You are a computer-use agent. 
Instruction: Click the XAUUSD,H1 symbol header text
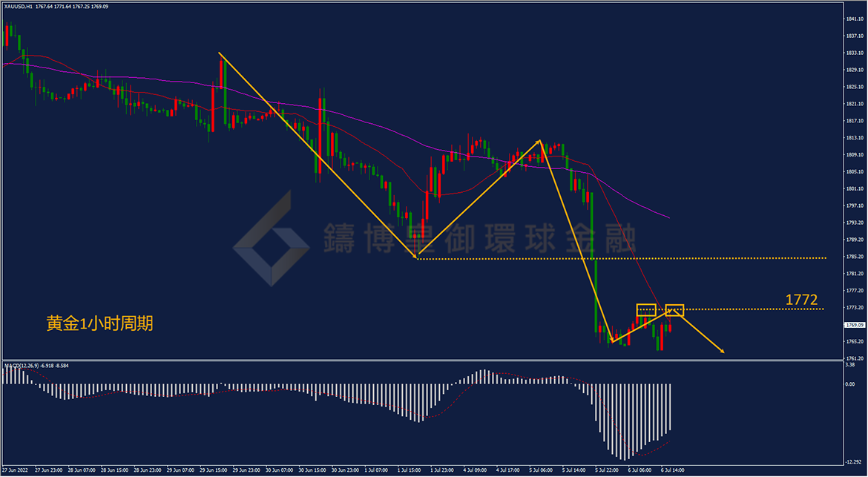pos(18,6)
